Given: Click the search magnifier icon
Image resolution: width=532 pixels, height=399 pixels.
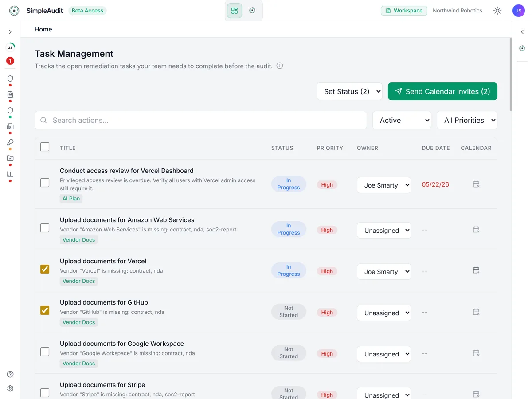Looking at the screenshot, I should pos(43,120).
